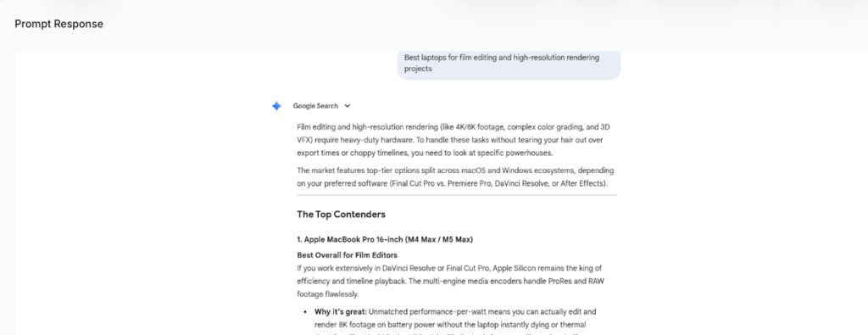The image size is (868, 335).
Task: Click the word 'projects' in the prompt bubble
Action: coord(418,70)
